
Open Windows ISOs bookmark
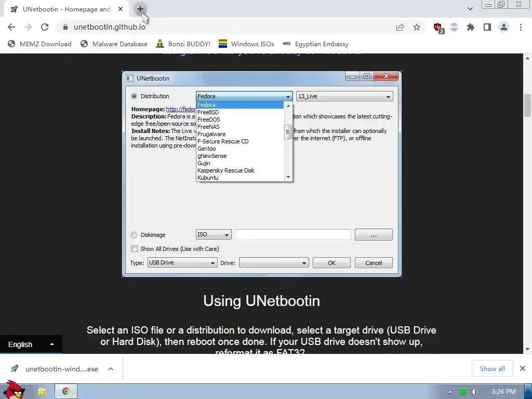pyautogui.click(x=246, y=44)
